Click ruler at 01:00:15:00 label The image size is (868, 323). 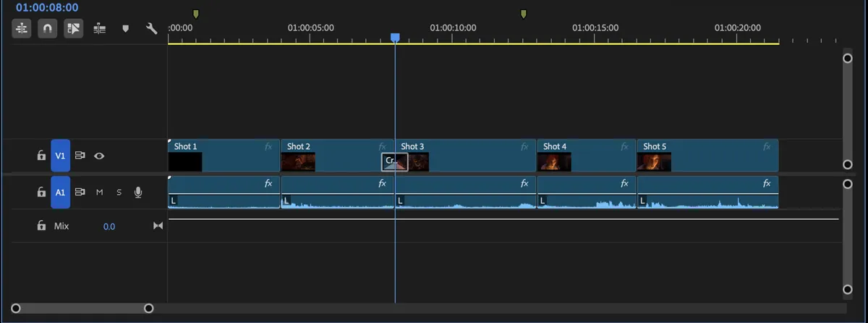pyautogui.click(x=595, y=28)
